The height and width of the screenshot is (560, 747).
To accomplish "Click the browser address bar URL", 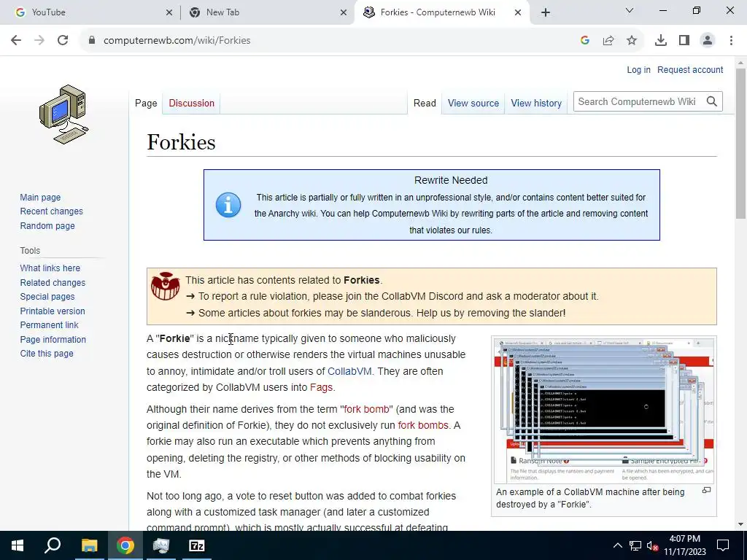I will pyautogui.click(x=177, y=41).
